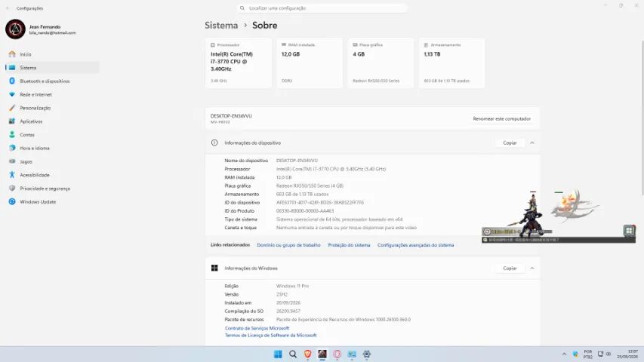The image size is (644, 362).
Task: Click the Processador info card
Action: click(x=239, y=63)
